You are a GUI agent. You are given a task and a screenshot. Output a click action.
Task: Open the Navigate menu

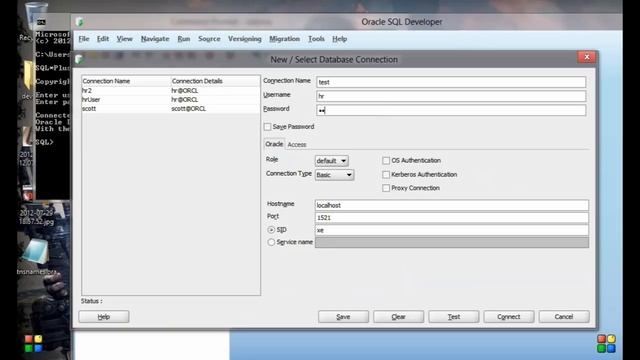point(155,39)
